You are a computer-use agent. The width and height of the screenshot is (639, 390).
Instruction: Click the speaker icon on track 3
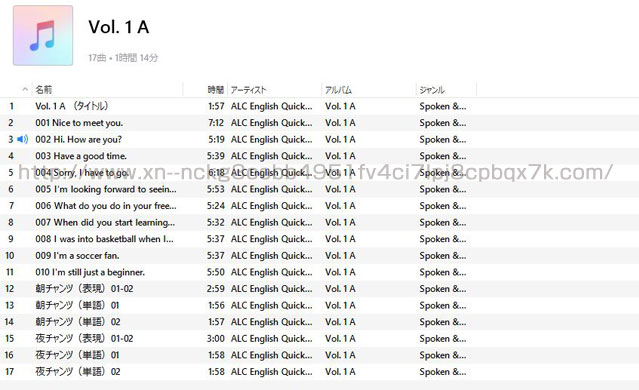coord(23,139)
